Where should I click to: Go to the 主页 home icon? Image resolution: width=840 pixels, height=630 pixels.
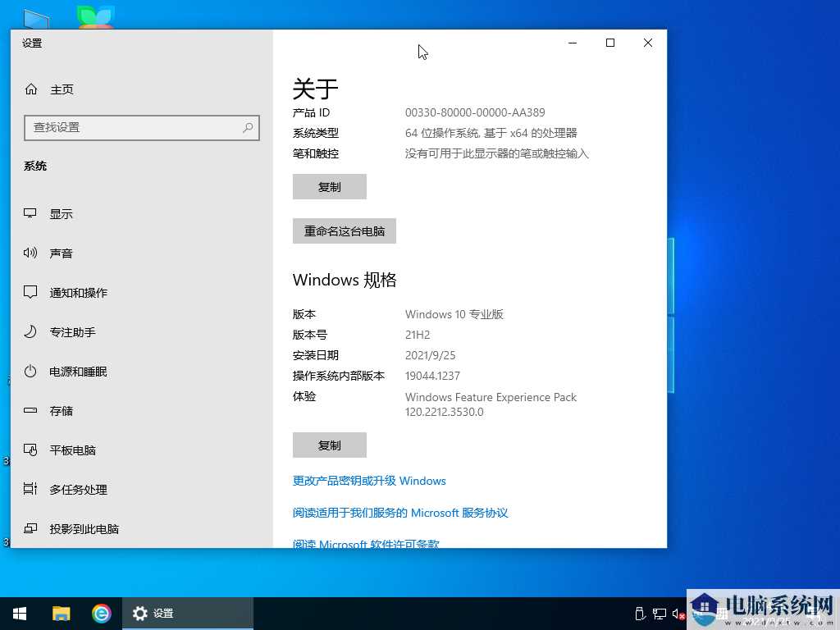(x=31, y=89)
